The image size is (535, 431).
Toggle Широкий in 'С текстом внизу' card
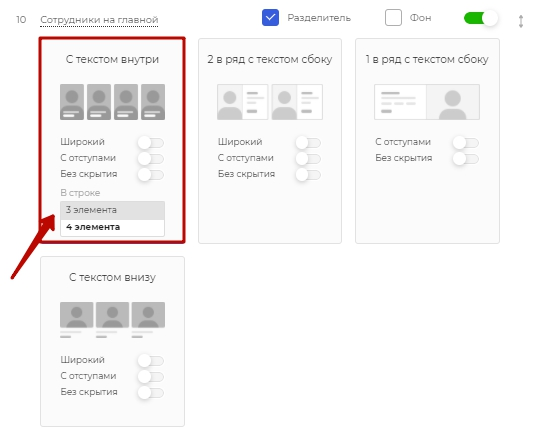151,360
